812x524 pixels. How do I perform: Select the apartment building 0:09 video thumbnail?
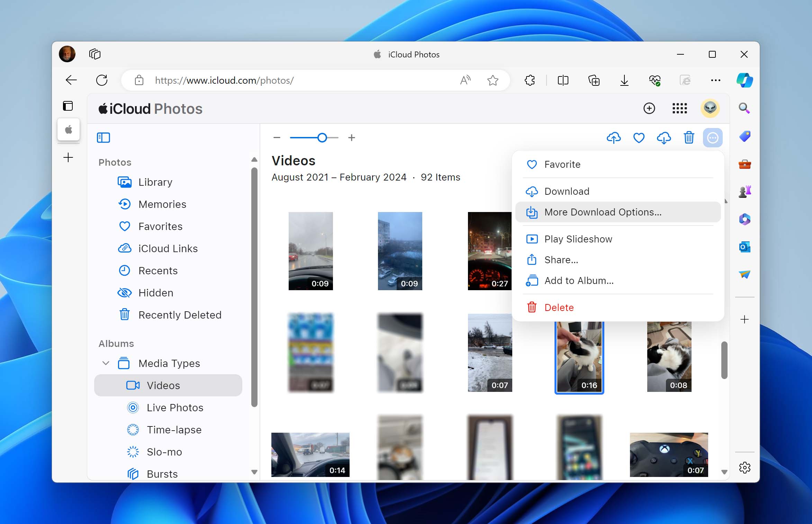click(400, 251)
